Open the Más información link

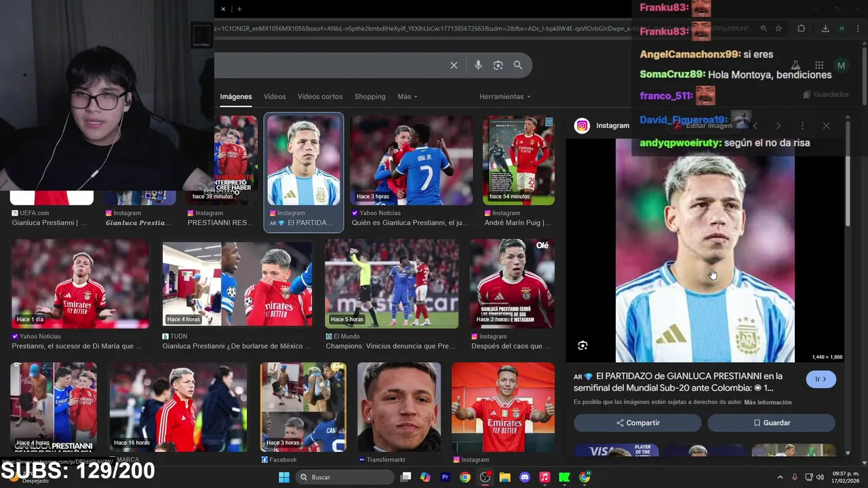point(768,403)
